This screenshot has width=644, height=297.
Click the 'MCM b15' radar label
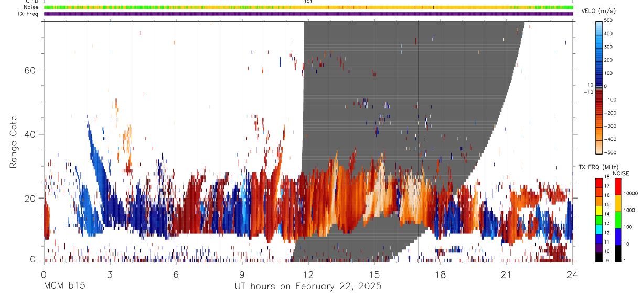click(x=64, y=287)
